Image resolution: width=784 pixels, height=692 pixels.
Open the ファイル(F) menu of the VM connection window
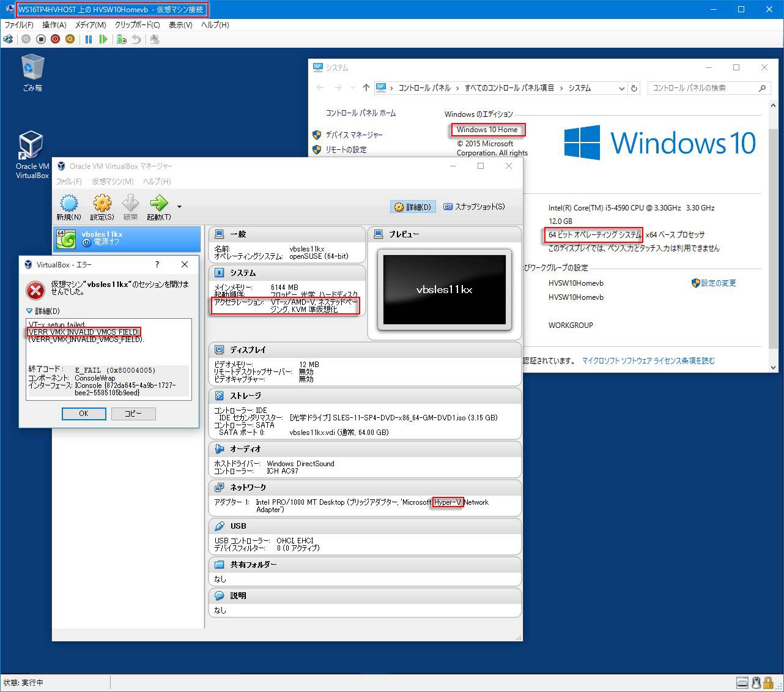coord(19,25)
